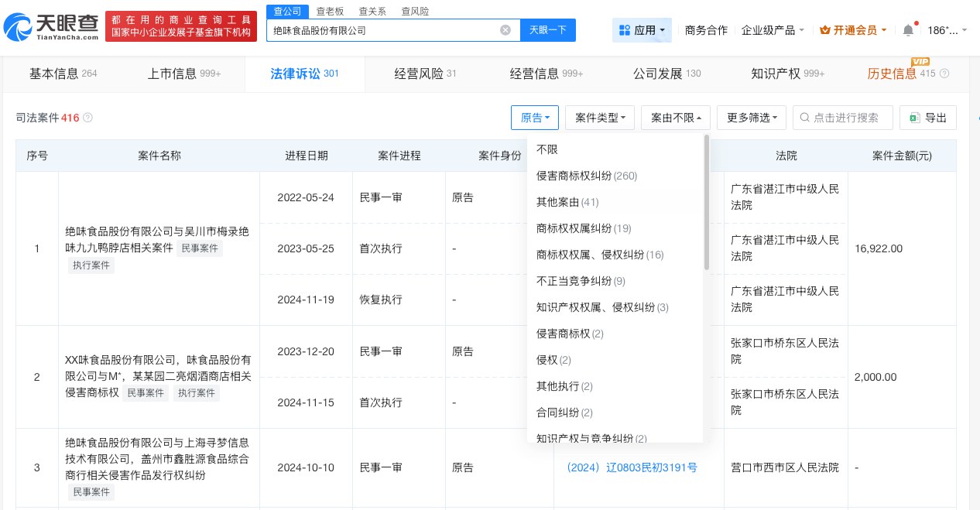Open the 案件类型 filter dropdown

tap(600, 118)
